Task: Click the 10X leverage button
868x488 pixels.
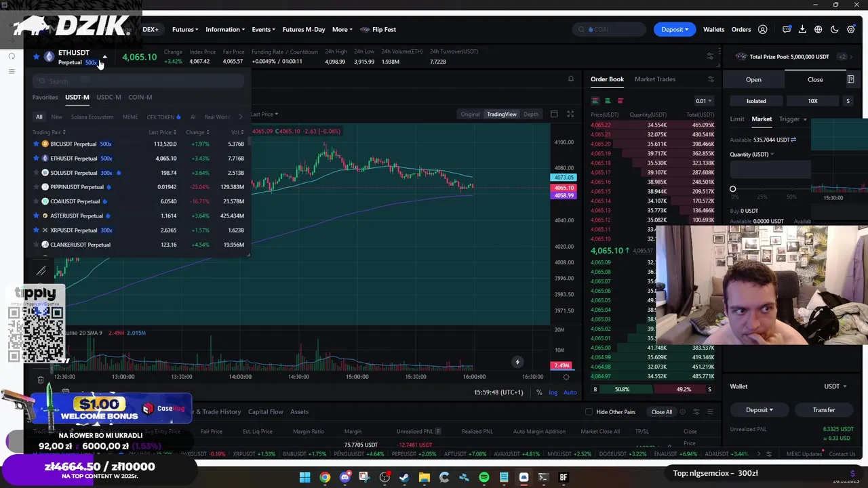Action: click(x=812, y=101)
